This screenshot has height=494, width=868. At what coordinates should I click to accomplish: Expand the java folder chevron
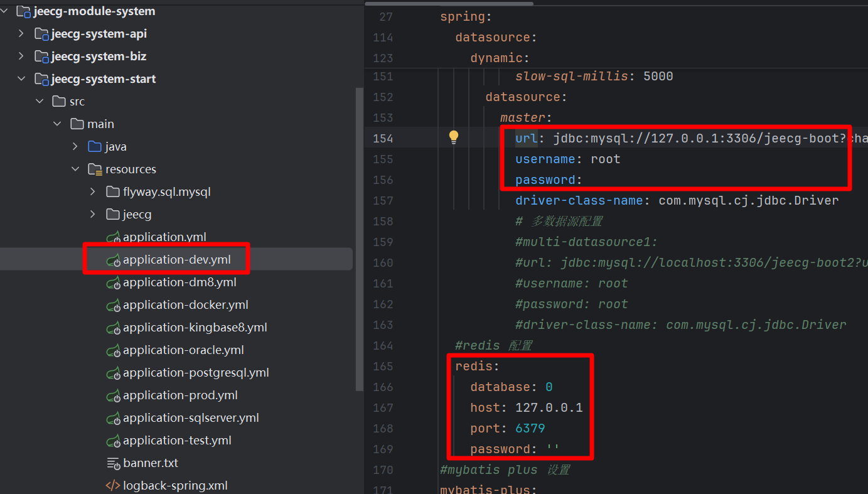point(75,147)
